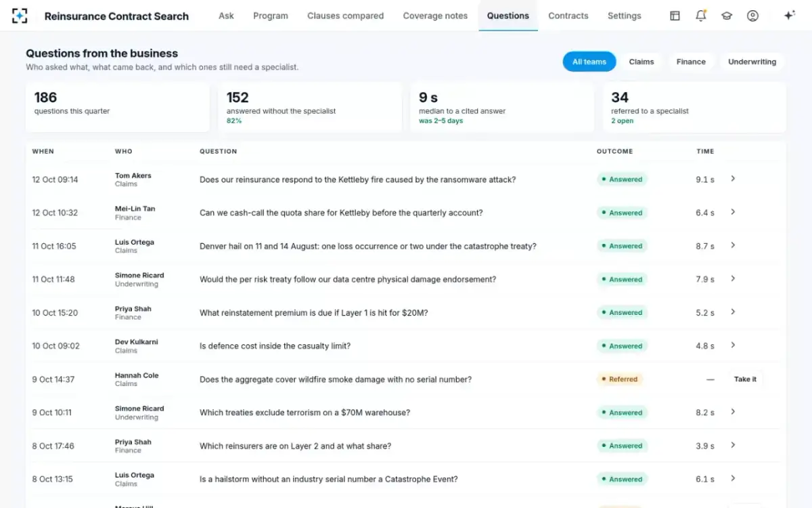Expand the reinstatement premium question chevron
This screenshot has width=812, height=508.
click(x=733, y=312)
